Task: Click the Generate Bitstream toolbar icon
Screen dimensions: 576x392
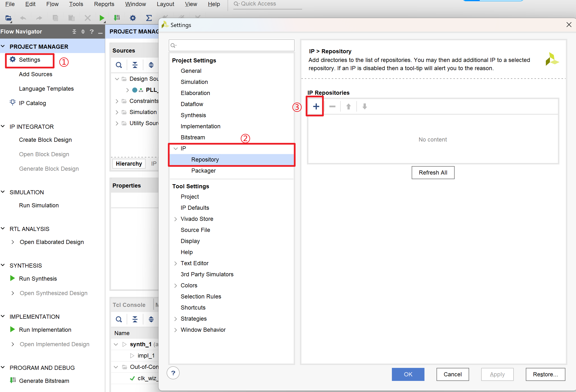Action: pos(117,18)
